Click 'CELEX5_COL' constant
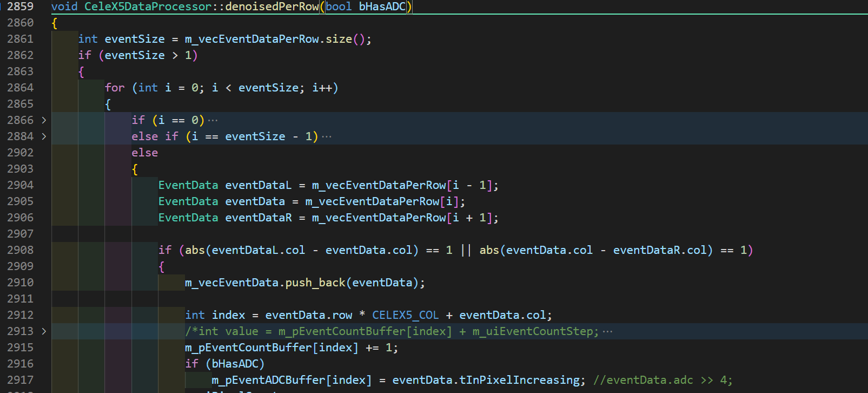Viewport: 868px width, 393px height. click(x=406, y=315)
